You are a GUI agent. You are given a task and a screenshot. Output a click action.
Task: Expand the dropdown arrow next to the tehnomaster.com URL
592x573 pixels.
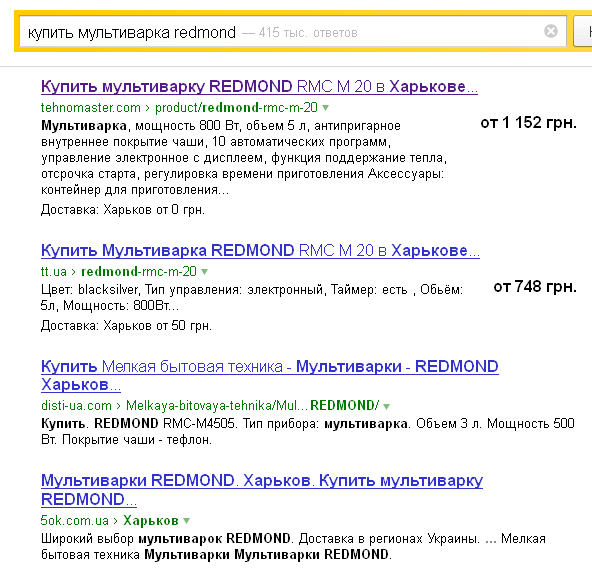pos(325,108)
